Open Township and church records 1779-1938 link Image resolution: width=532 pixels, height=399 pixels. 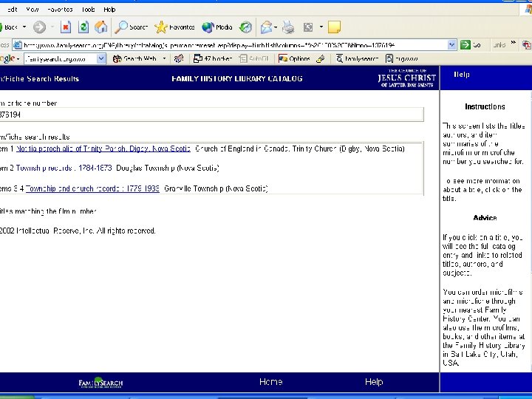[x=92, y=188]
